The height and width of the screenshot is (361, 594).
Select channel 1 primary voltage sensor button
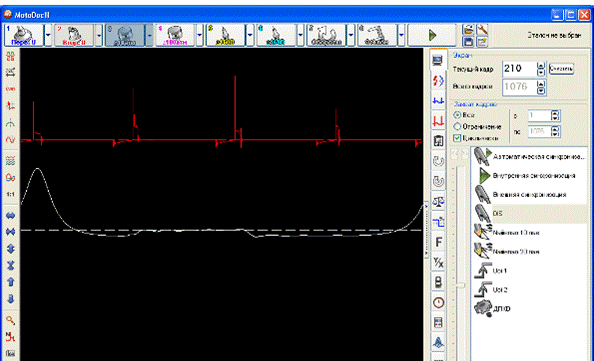click(23, 35)
